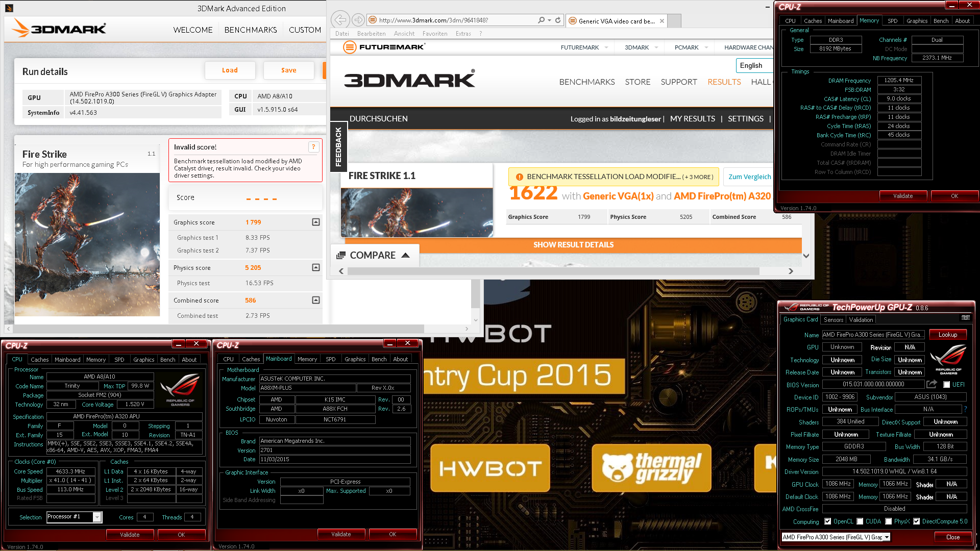
Task: Click the browser page horizontal scrollbar
Action: pyautogui.click(x=553, y=271)
